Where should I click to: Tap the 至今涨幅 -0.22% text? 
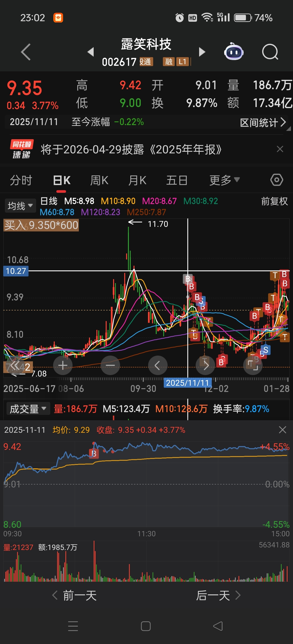coord(108,122)
